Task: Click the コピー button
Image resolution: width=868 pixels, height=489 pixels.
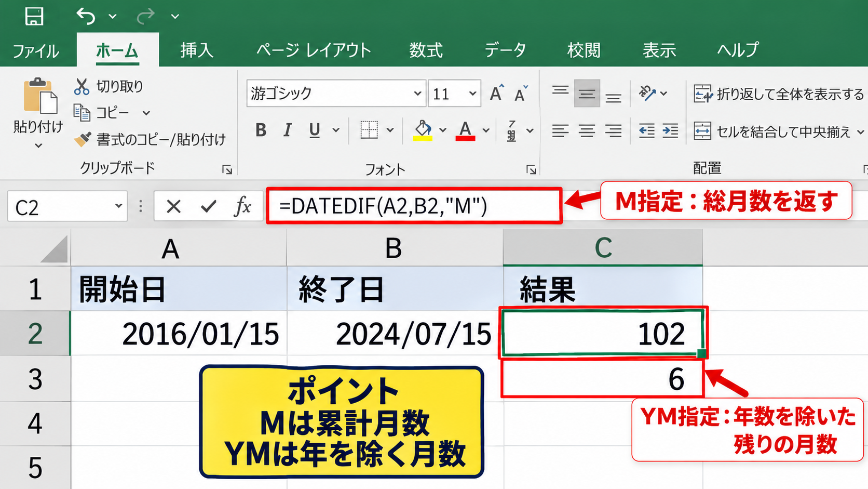Action: (102, 112)
